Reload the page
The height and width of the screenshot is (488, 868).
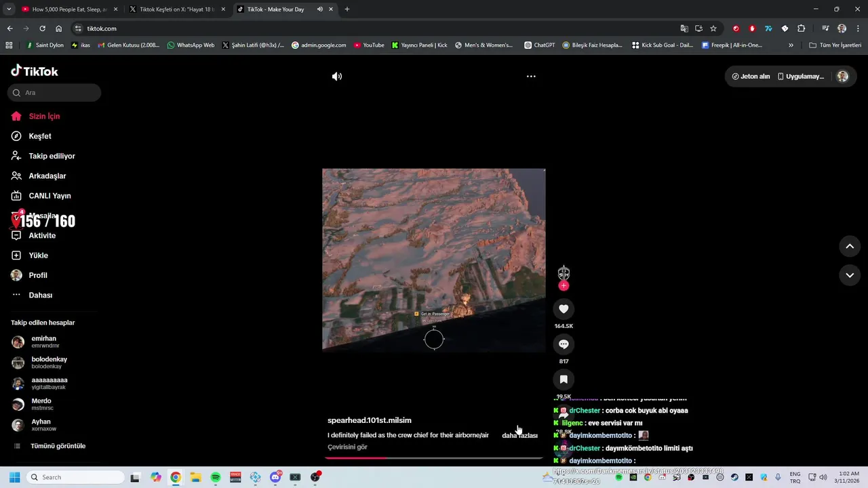pos(42,28)
